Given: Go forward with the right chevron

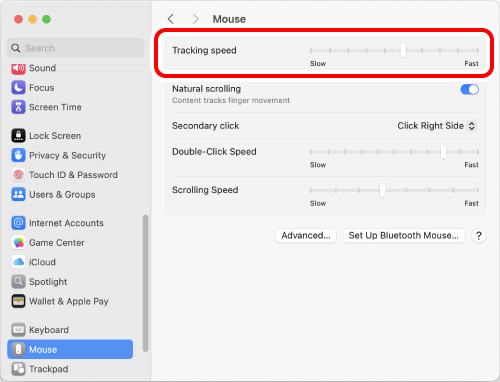Looking at the screenshot, I should click(x=196, y=19).
